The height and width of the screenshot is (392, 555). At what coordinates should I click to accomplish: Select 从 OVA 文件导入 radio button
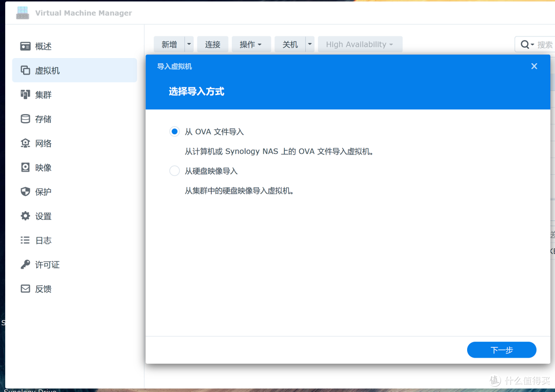point(175,132)
